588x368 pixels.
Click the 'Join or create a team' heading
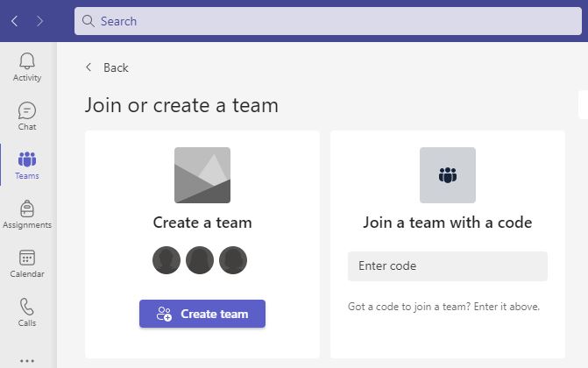click(x=181, y=105)
